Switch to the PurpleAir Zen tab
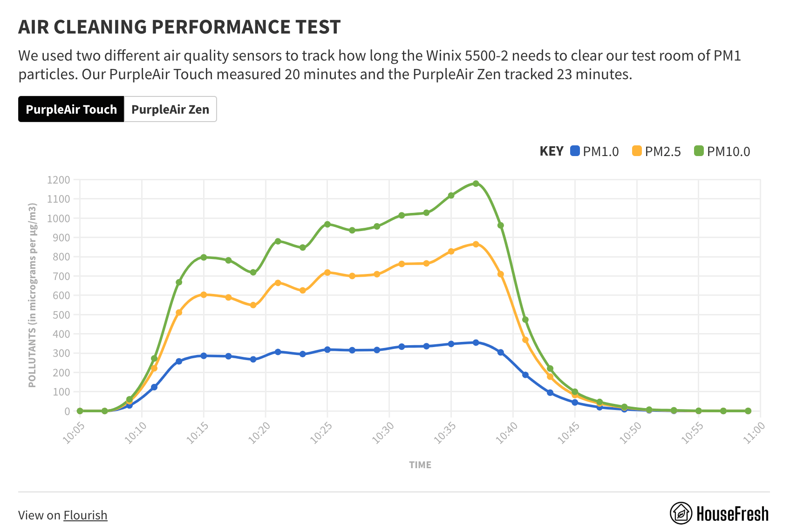Viewport: 790px width, 532px height. 170,109
